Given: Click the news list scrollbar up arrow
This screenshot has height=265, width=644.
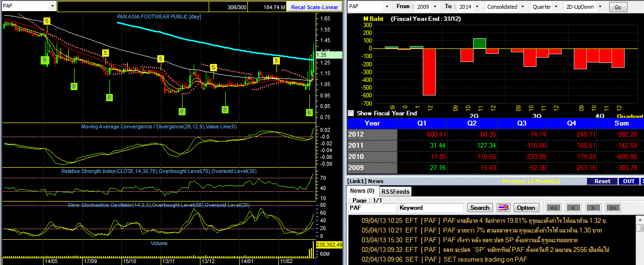Looking at the screenshot, I should (x=641, y=220).
